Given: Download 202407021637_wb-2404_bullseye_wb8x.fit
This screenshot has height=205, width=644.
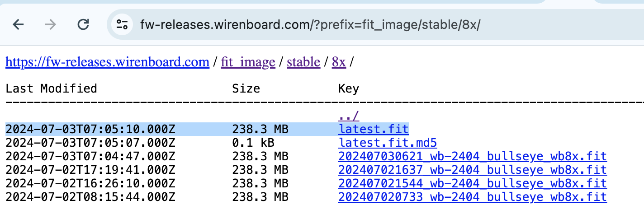Looking at the screenshot, I should (472, 170).
